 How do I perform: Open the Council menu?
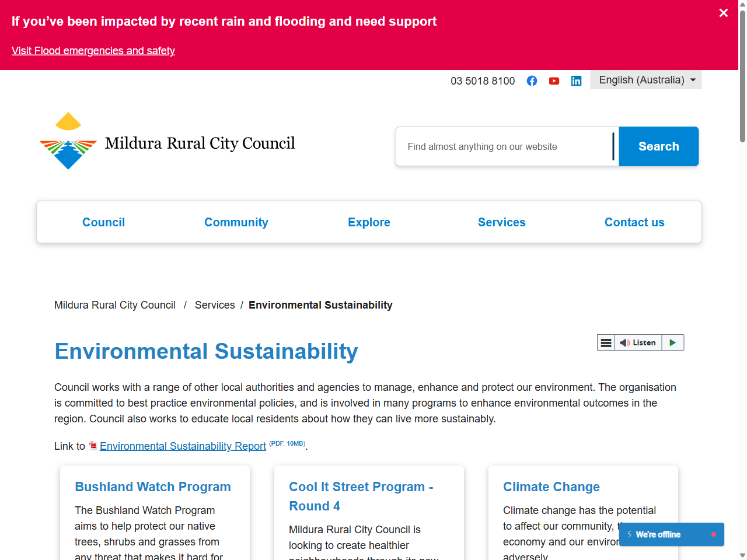click(103, 222)
